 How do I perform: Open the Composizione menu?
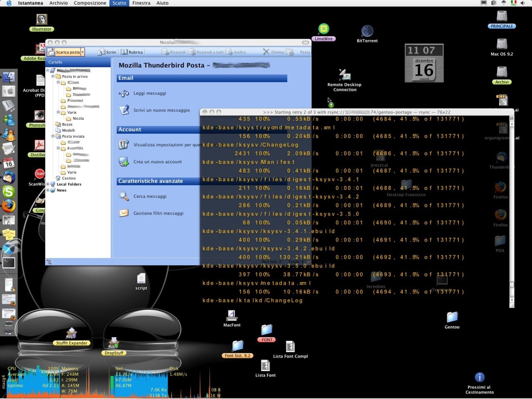point(90,3)
